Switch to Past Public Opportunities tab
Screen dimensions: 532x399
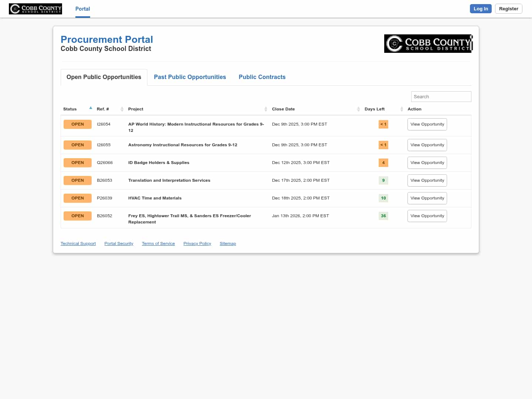tap(190, 77)
